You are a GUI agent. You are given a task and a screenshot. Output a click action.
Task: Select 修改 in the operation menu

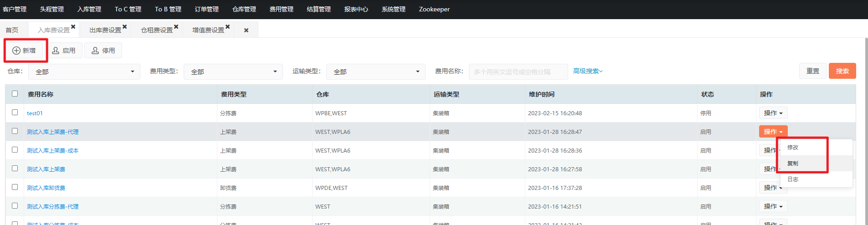pyautogui.click(x=816, y=148)
